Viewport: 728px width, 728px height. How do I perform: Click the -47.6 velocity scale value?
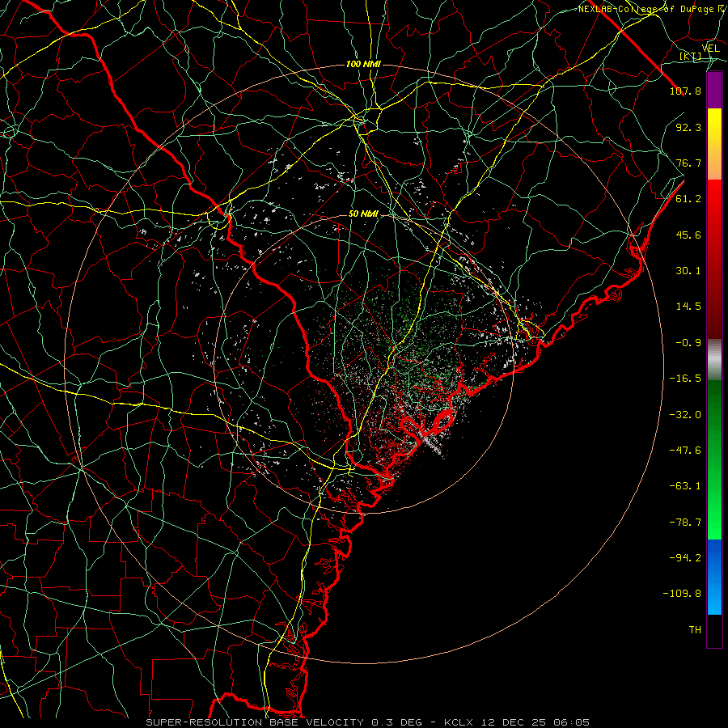tap(685, 451)
